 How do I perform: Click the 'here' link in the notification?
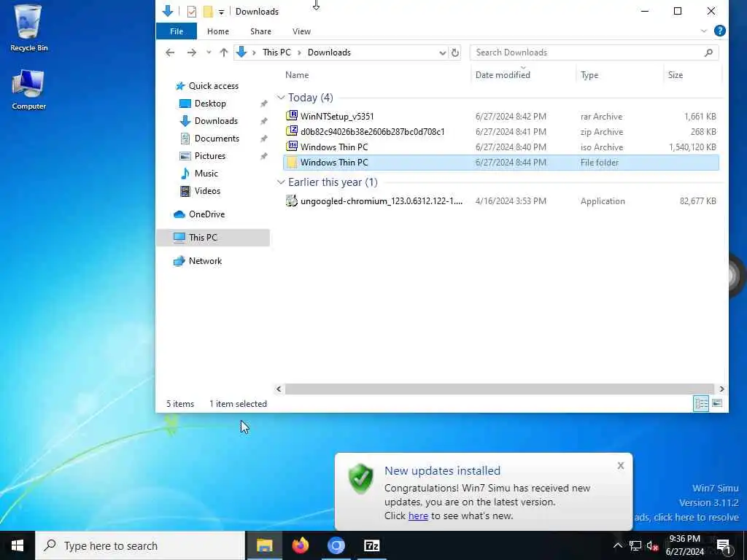[x=418, y=516]
